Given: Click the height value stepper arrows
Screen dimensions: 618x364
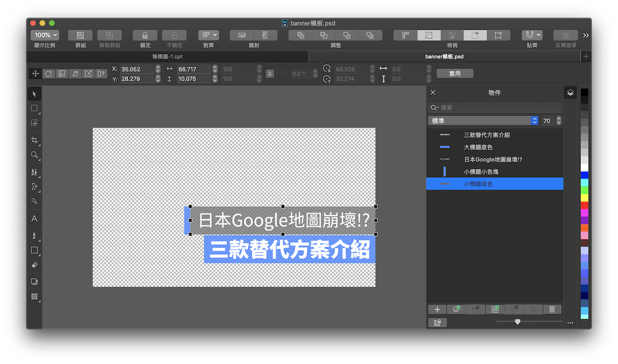Looking at the screenshot, I should [215, 79].
